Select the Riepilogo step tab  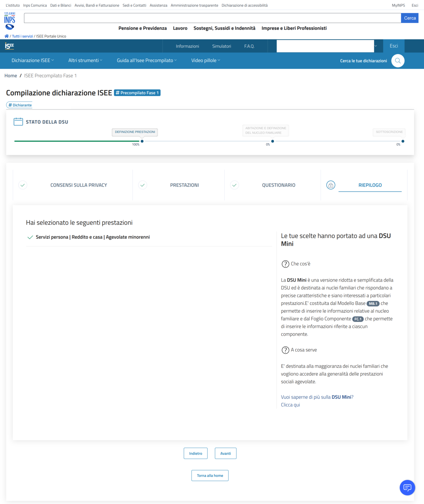370,185
